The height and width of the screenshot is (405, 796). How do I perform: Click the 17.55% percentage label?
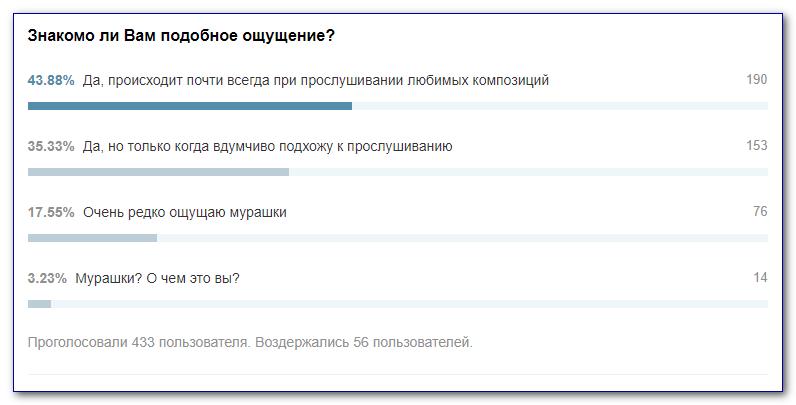(51, 212)
